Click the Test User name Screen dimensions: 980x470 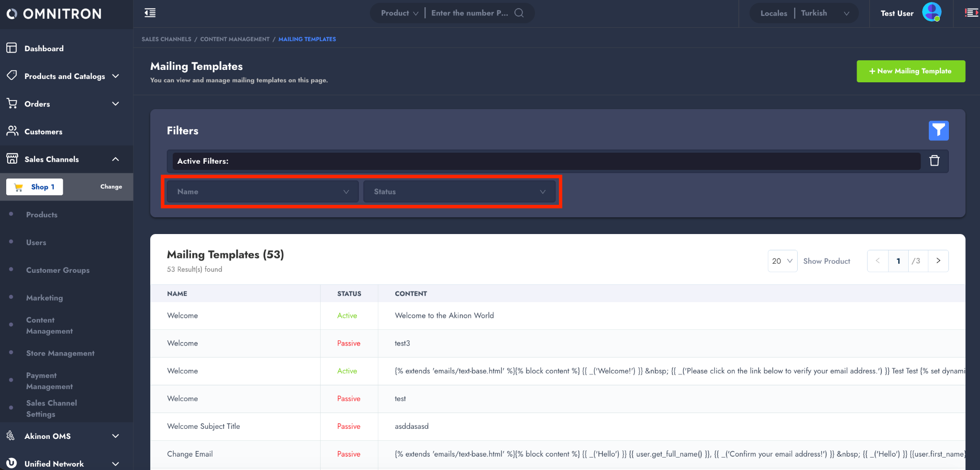tap(897, 13)
